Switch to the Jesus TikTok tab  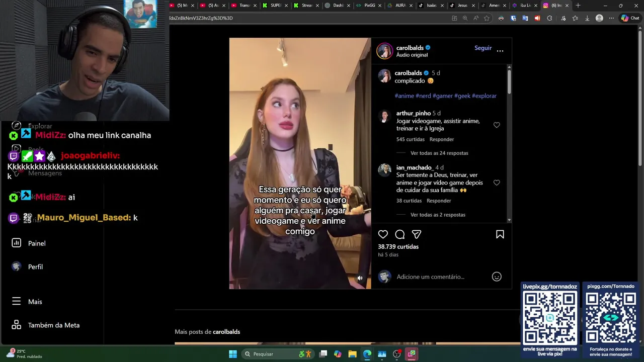pyautogui.click(x=462, y=6)
